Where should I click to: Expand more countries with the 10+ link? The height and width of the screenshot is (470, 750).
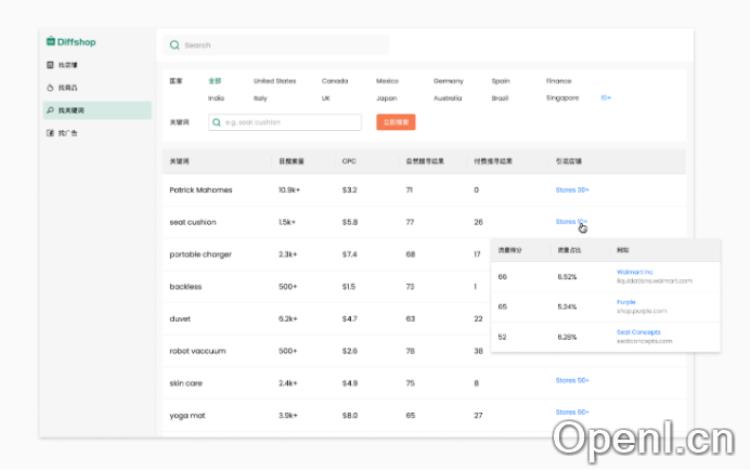click(x=606, y=98)
